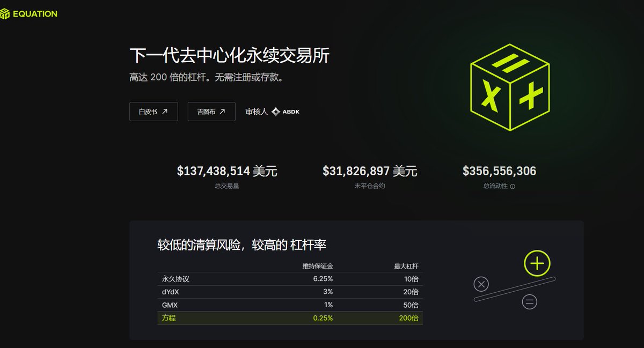Select the 永久协议 table row name
The width and height of the screenshot is (644, 348).
[x=175, y=279]
